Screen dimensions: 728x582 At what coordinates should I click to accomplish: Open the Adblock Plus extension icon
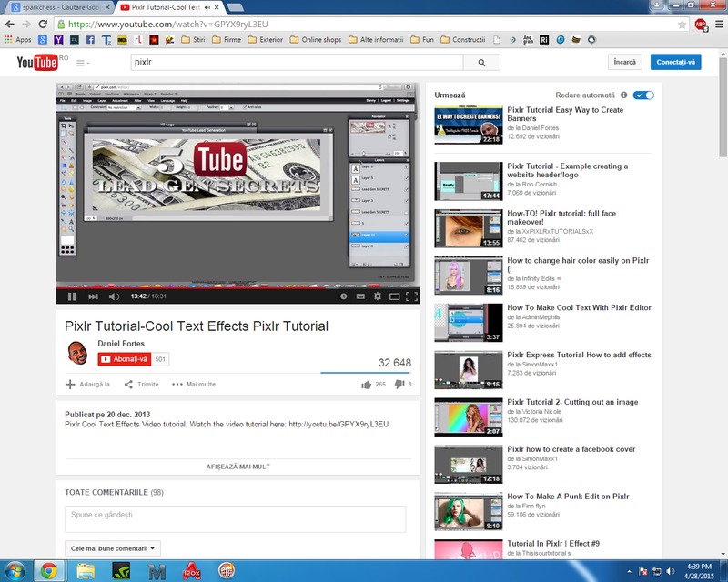[x=701, y=25]
